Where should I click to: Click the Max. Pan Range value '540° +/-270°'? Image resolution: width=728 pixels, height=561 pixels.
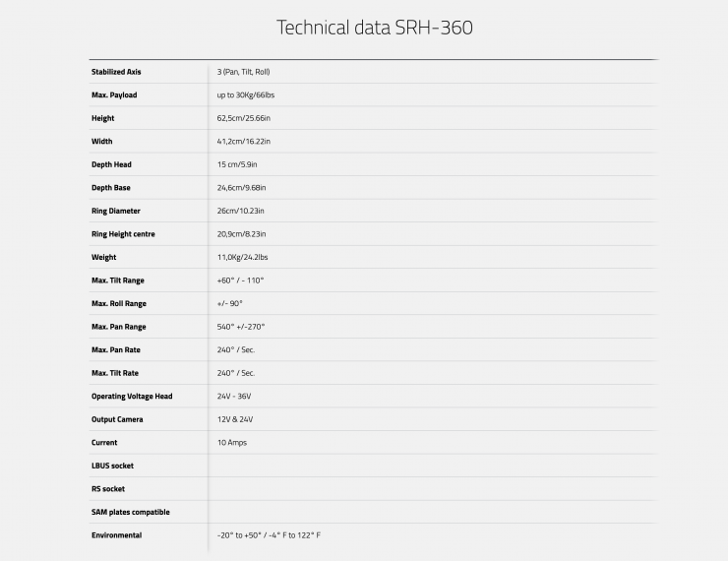(241, 327)
